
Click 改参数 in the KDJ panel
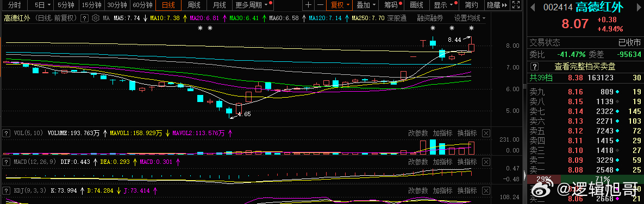point(418,190)
